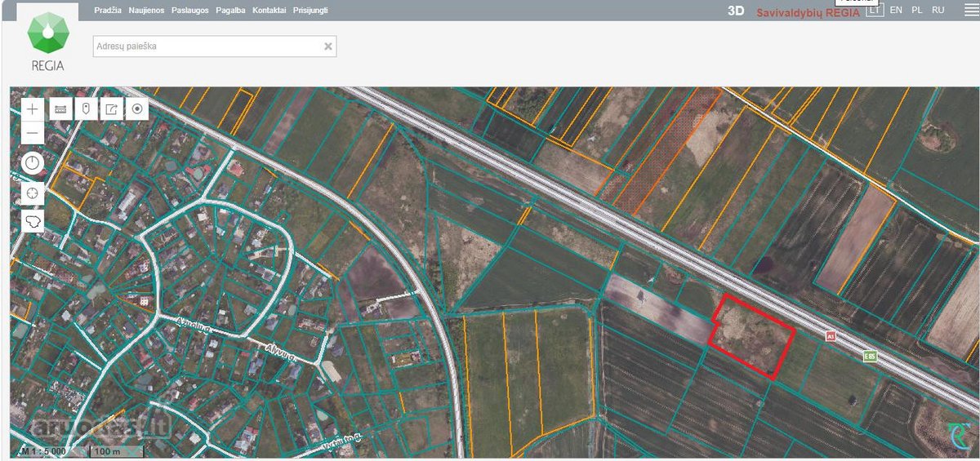The image size is (980, 461).
Task: Open the Pagalba menu item
Action: coord(230,11)
